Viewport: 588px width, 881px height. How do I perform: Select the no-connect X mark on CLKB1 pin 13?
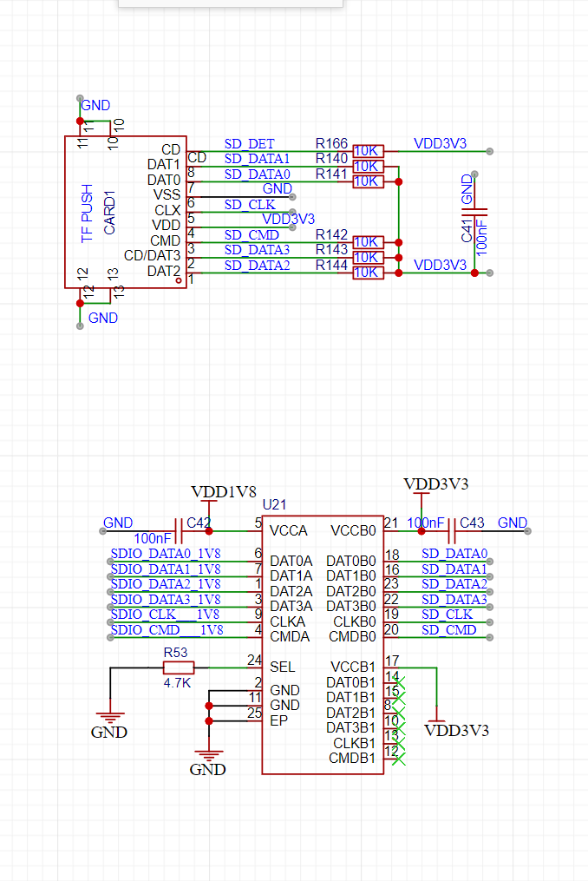398,744
